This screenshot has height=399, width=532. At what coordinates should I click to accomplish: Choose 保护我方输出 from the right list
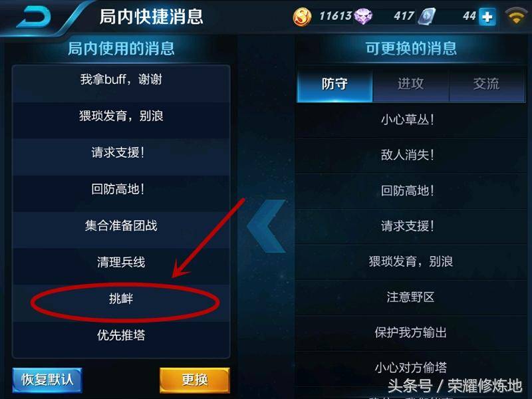pos(410,333)
